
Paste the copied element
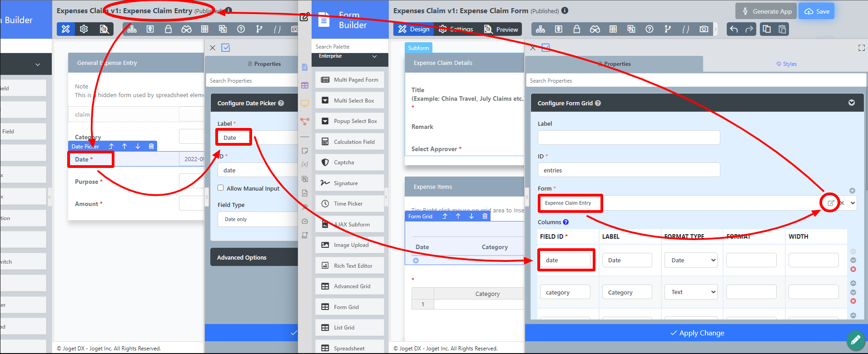(782, 29)
